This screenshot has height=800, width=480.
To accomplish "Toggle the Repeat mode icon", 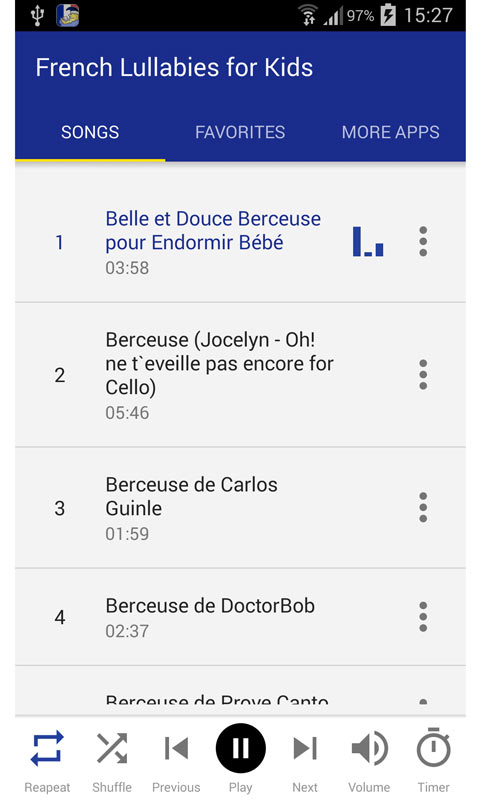I will tap(47, 748).
